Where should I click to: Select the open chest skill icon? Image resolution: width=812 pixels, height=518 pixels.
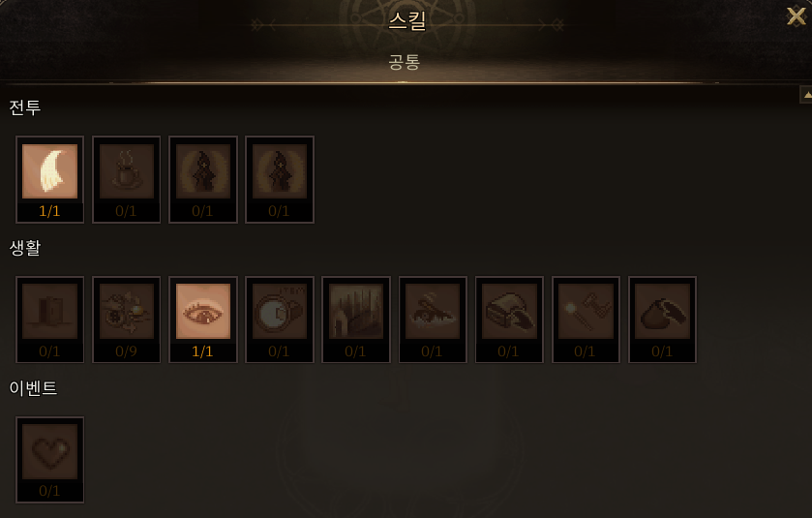tap(509, 320)
